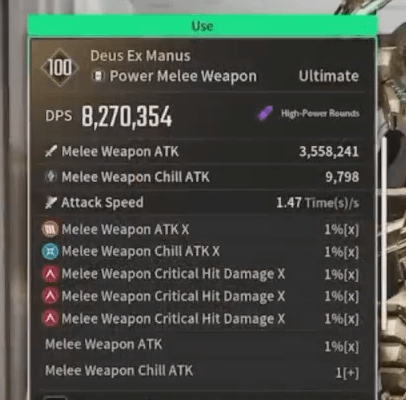Click the blue Melee Weapon Chill ATK X icon
The image size is (406, 400).
pos(51,251)
